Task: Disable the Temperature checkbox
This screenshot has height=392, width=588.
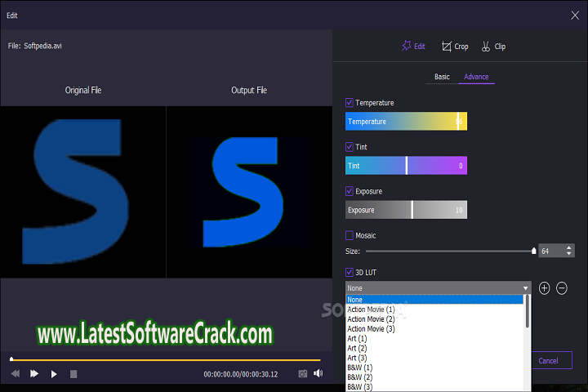Action: pos(350,103)
